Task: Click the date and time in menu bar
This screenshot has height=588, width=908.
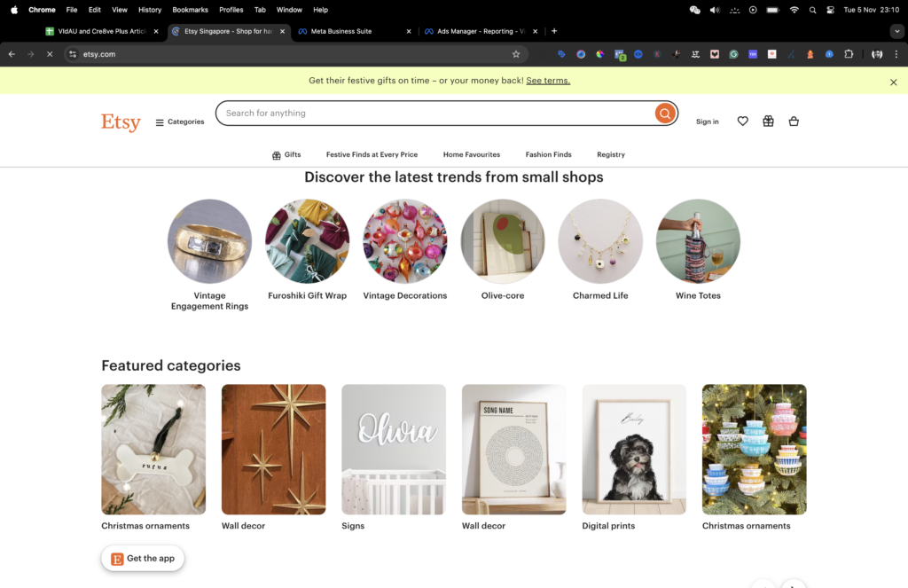Action: [871, 10]
